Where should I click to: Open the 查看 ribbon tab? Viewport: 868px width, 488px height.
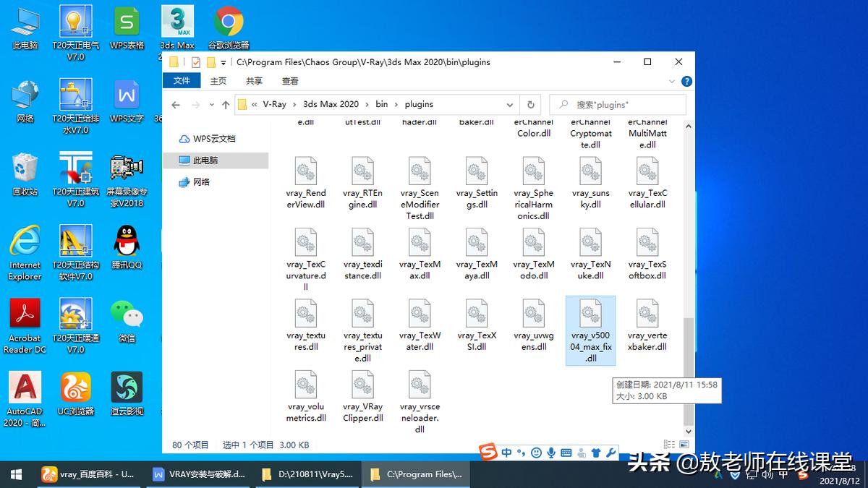290,81
